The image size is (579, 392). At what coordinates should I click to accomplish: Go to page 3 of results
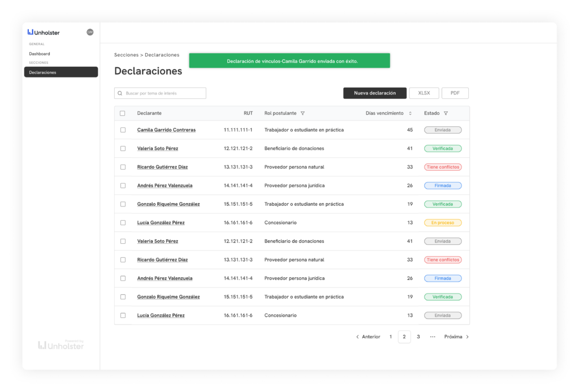pos(418,337)
